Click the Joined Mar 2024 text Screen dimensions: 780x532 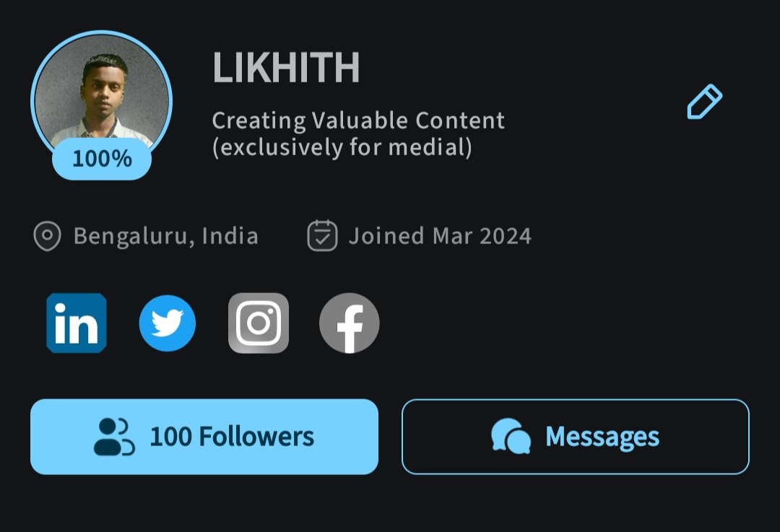tap(440, 236)
